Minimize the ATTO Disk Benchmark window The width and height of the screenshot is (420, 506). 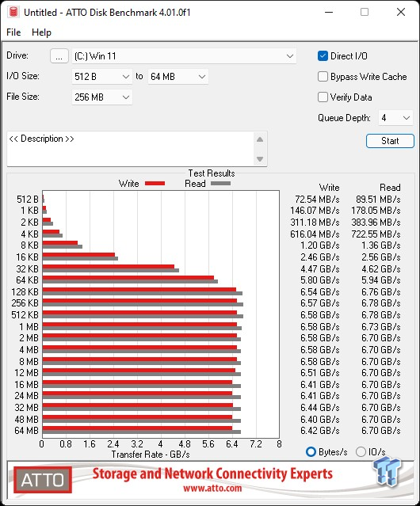[329, 12]
